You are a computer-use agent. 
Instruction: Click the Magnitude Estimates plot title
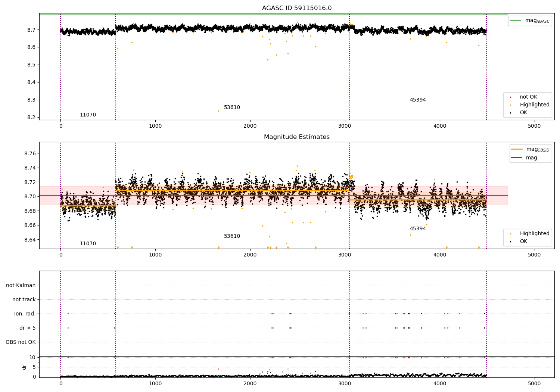coord(297,137)
